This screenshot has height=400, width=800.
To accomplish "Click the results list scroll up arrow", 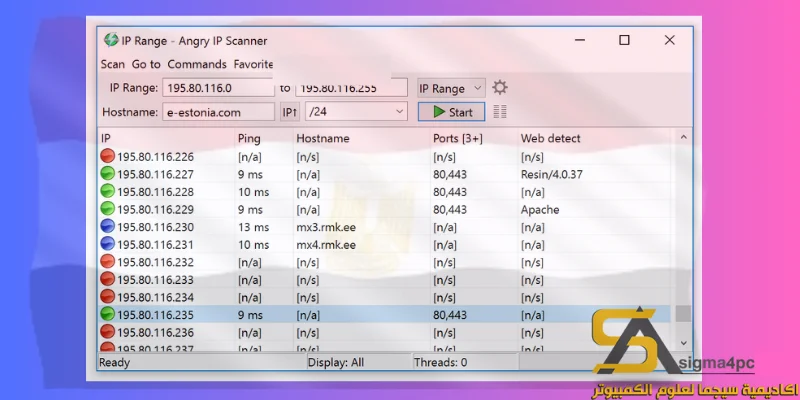I will click(x=684, y=137).
